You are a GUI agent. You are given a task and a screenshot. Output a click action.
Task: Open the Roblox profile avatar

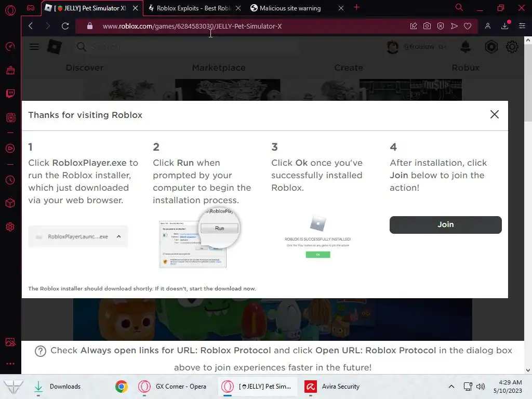click(x=393, y=47)
